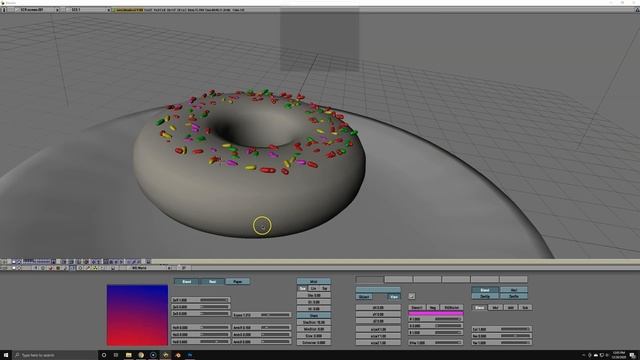Click the Colnoise value field
This screenshot has height=360, width=640.
coord(313,342)
